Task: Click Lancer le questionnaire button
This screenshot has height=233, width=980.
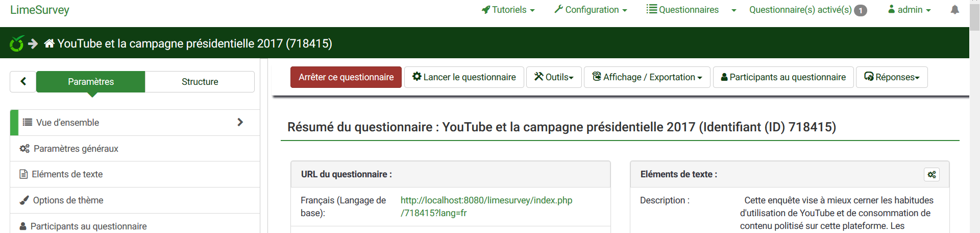Action: coord(464,77)
